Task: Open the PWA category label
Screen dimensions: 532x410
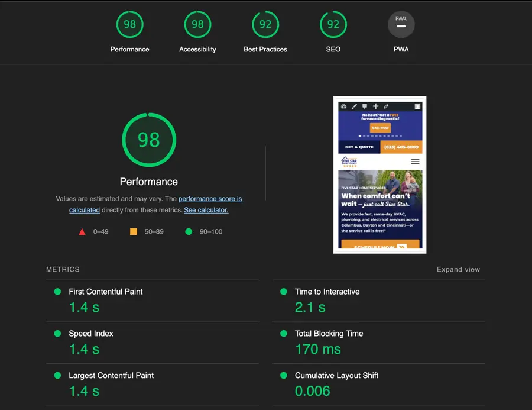Action: tap(401, 49)
